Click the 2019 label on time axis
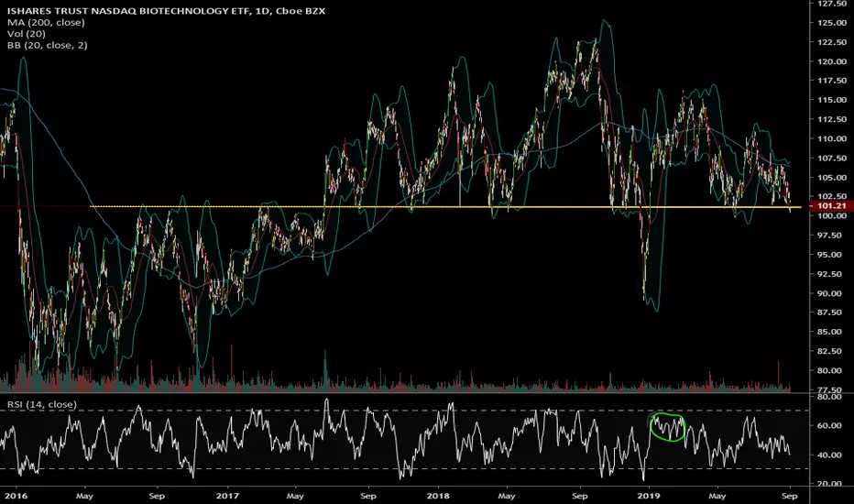Screen dimensions: 854x504 pyautogui.click(x=648, y=496)
